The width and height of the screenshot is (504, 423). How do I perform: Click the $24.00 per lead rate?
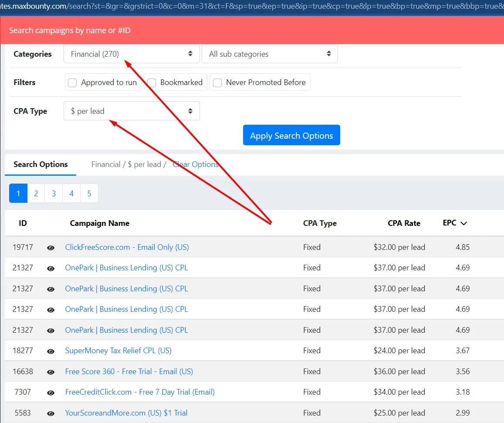point(399,351)
